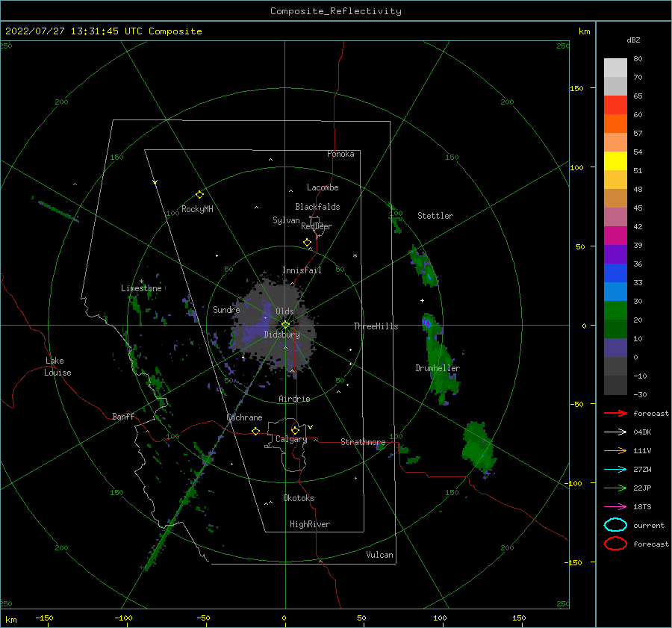Viewport: 672px width, 628px height.
Task: Click the Stettler label
Action: click(435, 216)
